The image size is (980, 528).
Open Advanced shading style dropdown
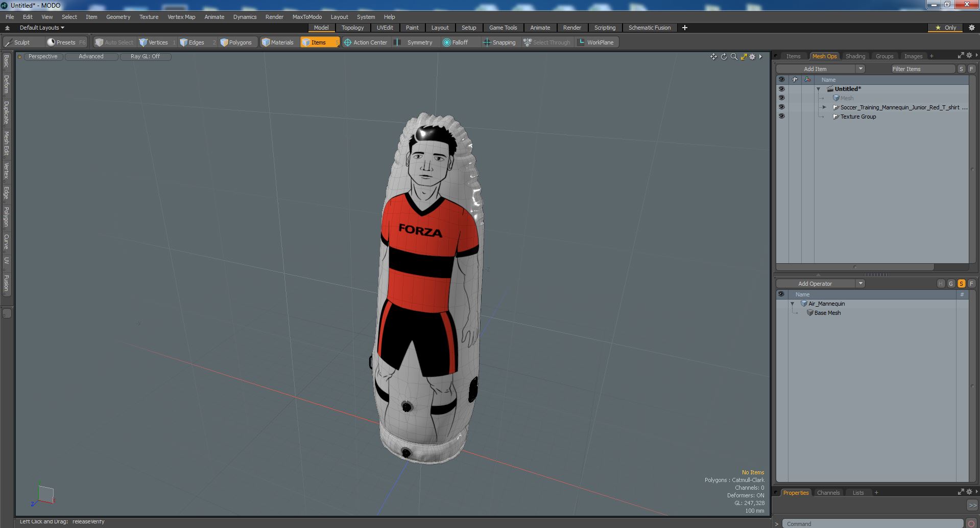tap(91, 57)
